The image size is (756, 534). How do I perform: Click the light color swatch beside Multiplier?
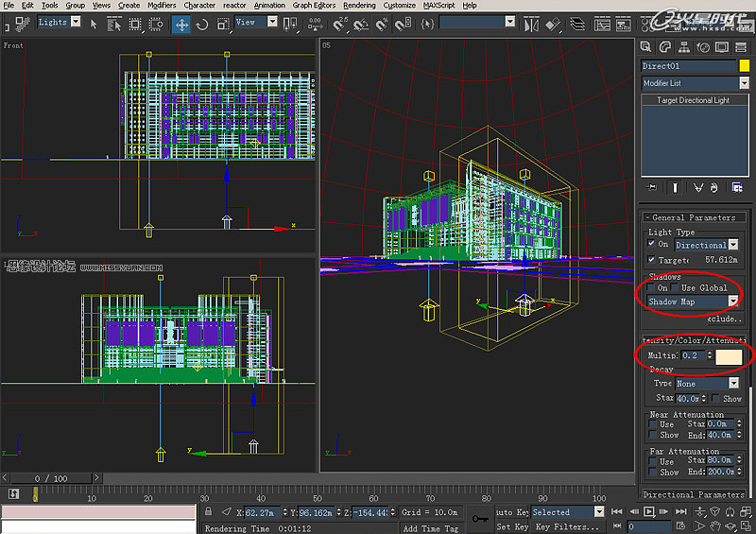click(x=728, y=356)
